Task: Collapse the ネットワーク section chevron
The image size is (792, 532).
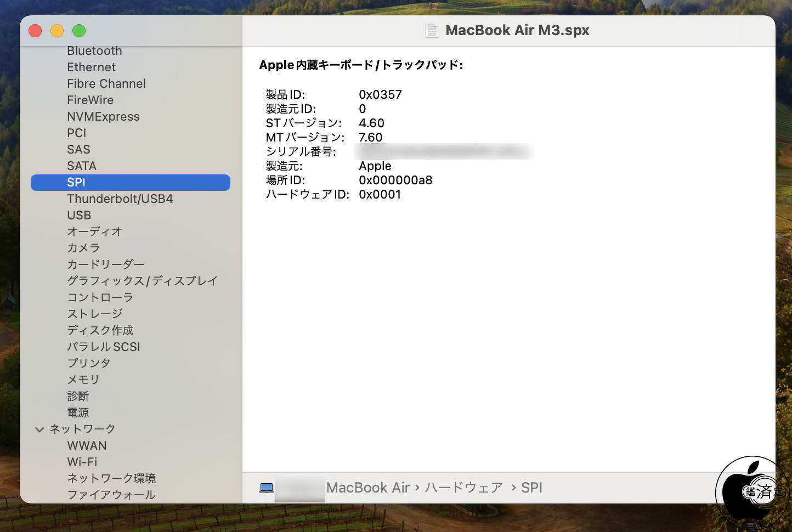Action: [39, 429]
